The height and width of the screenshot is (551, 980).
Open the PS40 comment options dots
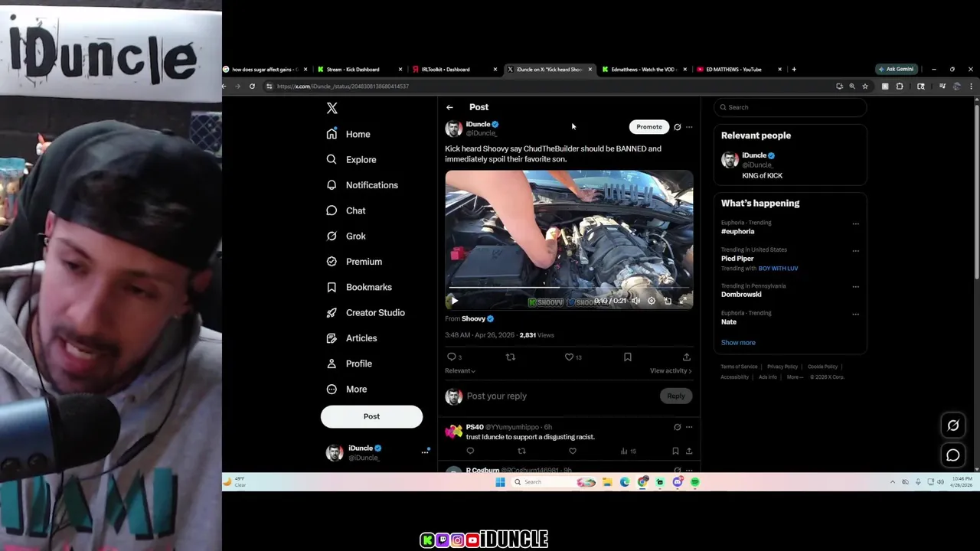pos(689,427)
